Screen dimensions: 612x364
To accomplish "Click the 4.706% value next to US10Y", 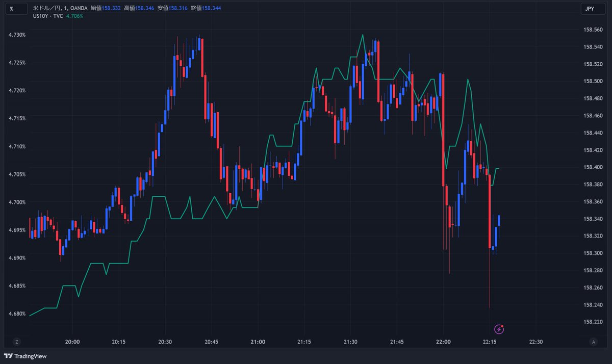I will click(74, 16).
